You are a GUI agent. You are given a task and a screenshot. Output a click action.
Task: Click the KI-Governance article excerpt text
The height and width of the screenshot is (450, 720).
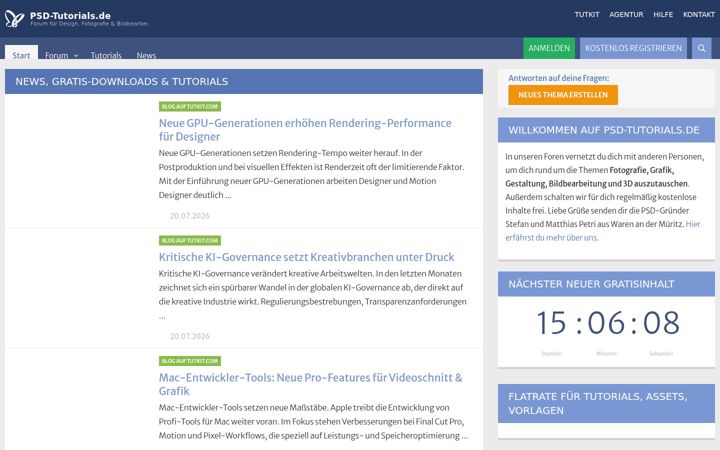(312, 294)
